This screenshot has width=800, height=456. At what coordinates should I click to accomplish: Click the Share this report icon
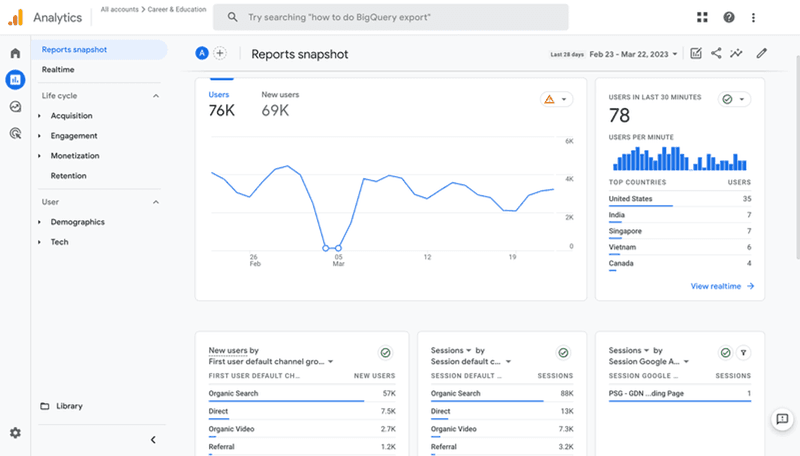tap(716, 54)
